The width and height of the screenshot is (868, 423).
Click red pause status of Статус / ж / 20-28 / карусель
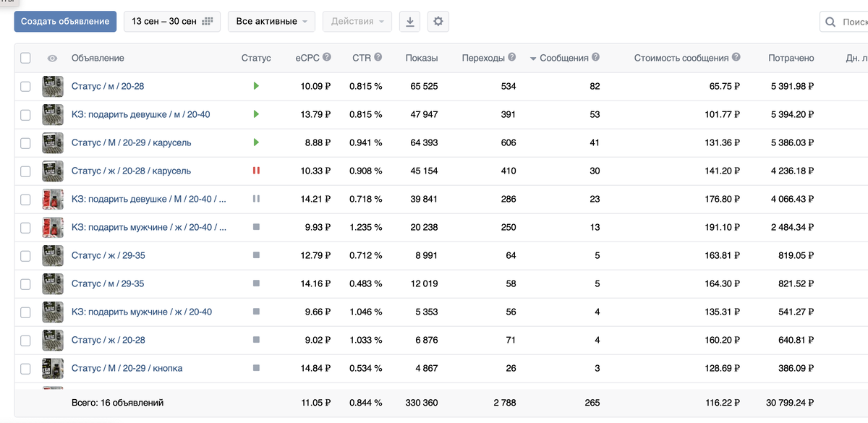(256, 171)
